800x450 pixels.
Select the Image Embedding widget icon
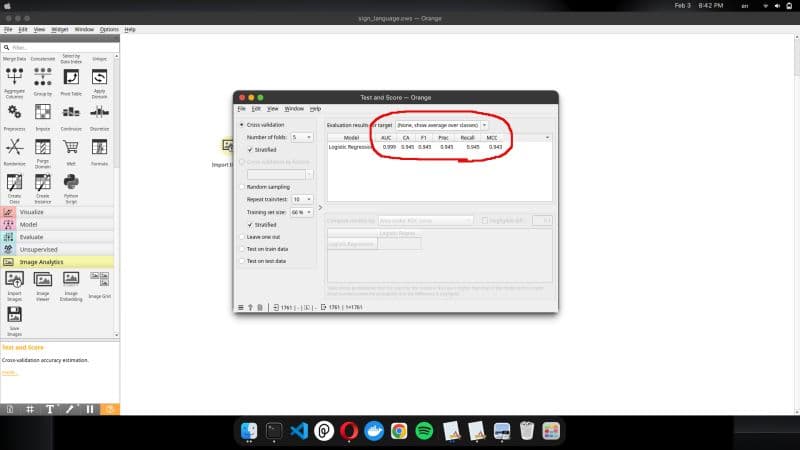[x=71, y=279]
